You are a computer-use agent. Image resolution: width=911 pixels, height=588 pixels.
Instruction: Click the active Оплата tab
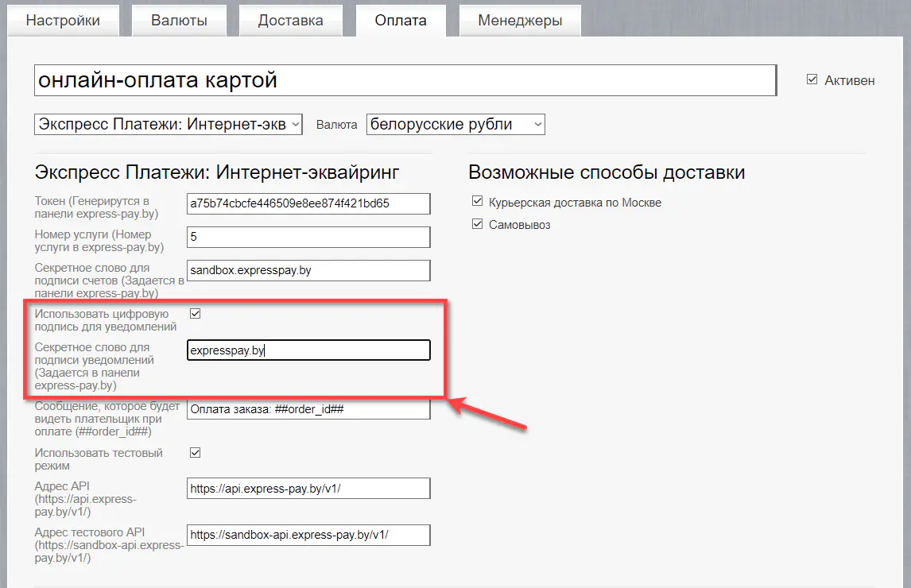pyautogui.click(x=401, y=20)
